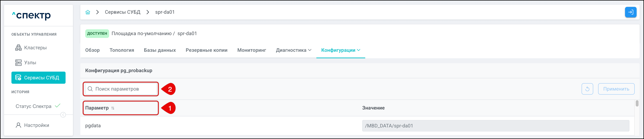Image resolution: width=644 pixels, height=139 pixels.
Task: Open the Мониторинг tab
Action: point(252,50)
